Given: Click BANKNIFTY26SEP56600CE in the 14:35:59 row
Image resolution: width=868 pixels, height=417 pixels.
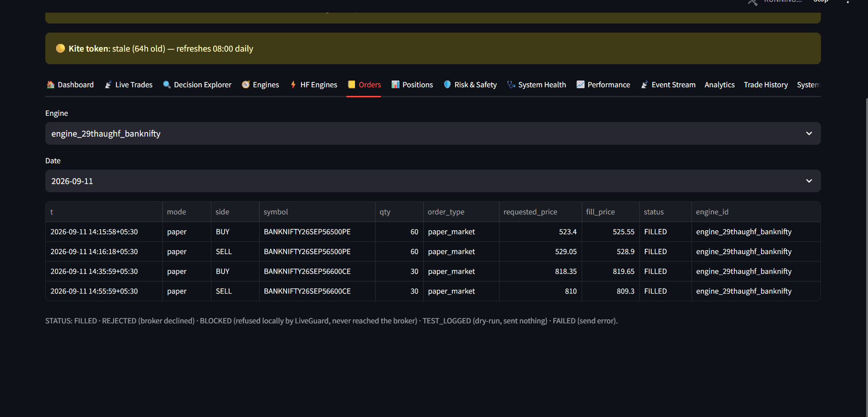Looking at the screenshot, I should click(317, 271).
